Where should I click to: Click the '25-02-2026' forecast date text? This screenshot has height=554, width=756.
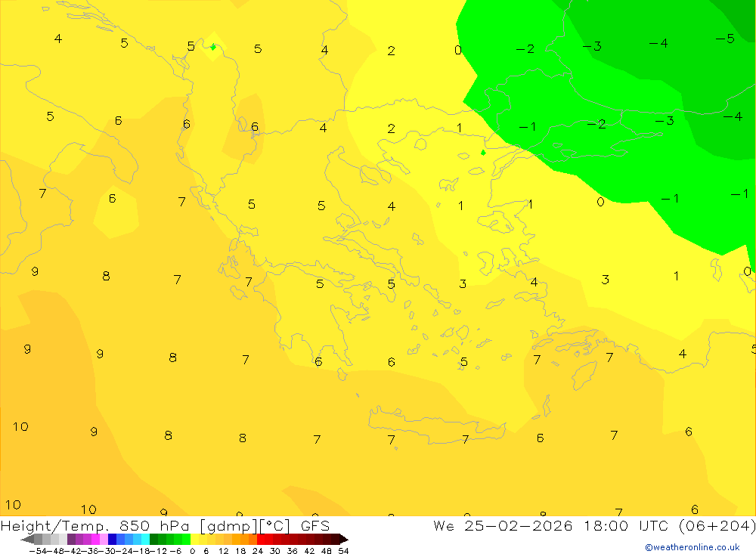[x=519, y=525]
